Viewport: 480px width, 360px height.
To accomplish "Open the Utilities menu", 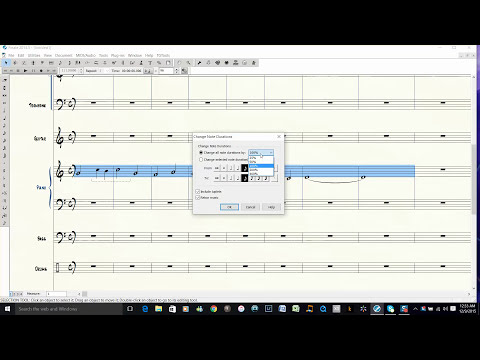I will point(34,55).
